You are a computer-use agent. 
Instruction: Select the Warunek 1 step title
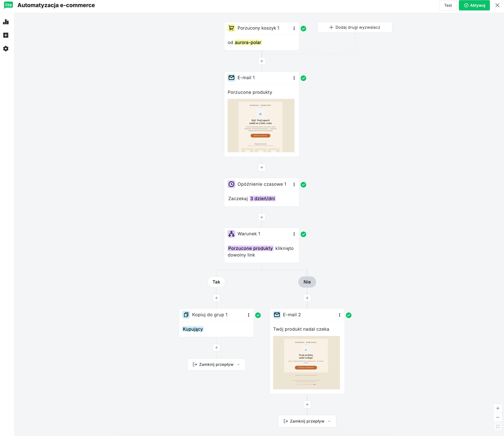pos(249,234)
